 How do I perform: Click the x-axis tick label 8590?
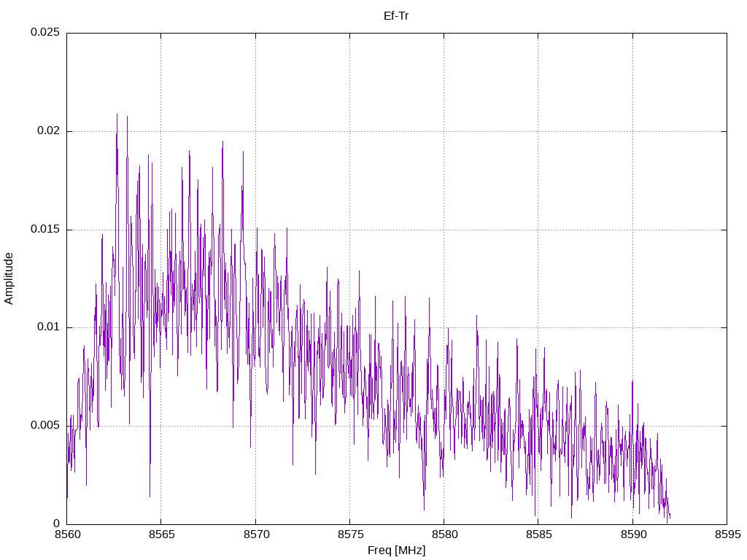tap(633, 534)
